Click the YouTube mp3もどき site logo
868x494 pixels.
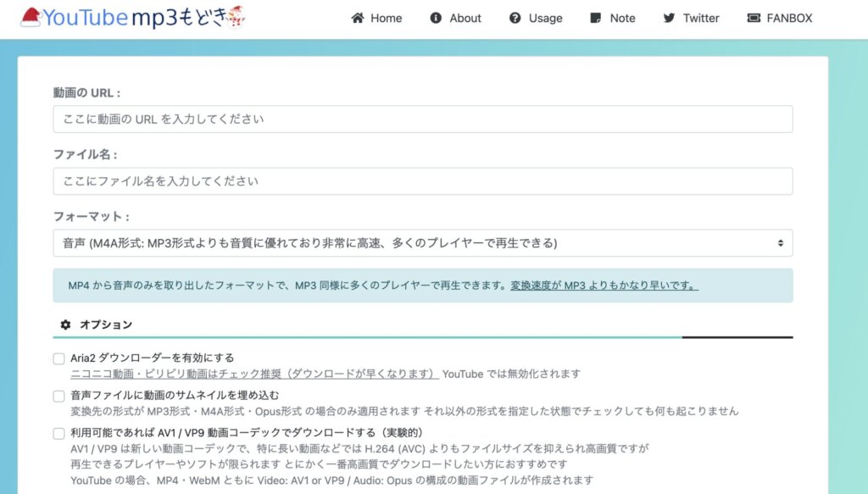(133, 17)
